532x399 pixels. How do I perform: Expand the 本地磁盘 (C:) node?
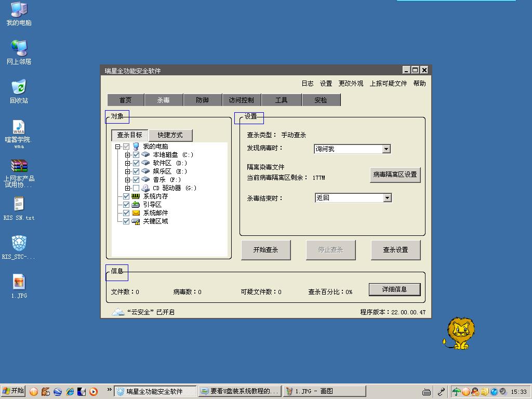(x=127, y=155)
